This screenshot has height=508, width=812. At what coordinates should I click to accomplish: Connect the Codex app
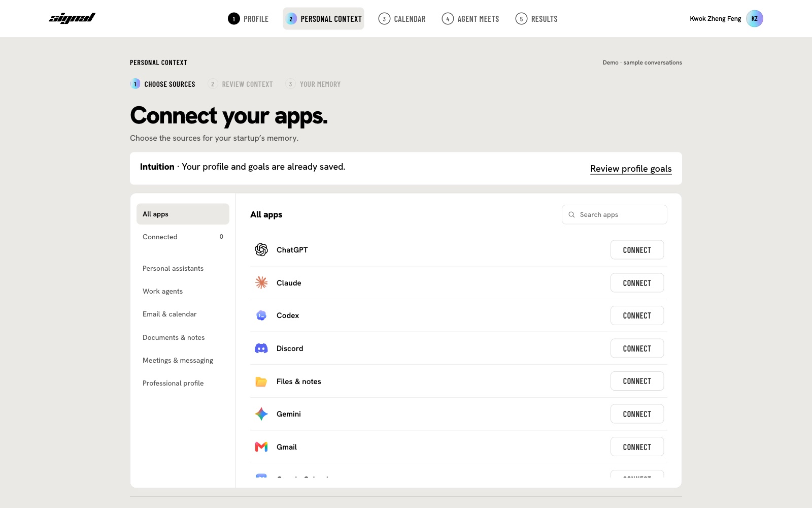[x=637, y=315]
